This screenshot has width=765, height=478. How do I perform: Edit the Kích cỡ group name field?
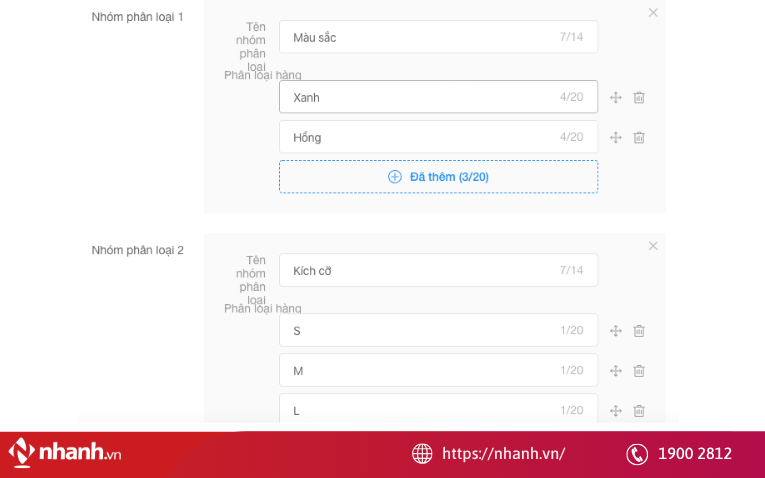(439, 270)
